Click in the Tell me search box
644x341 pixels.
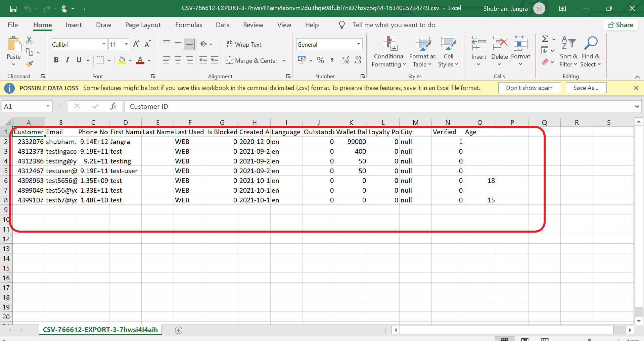(394, 25)
